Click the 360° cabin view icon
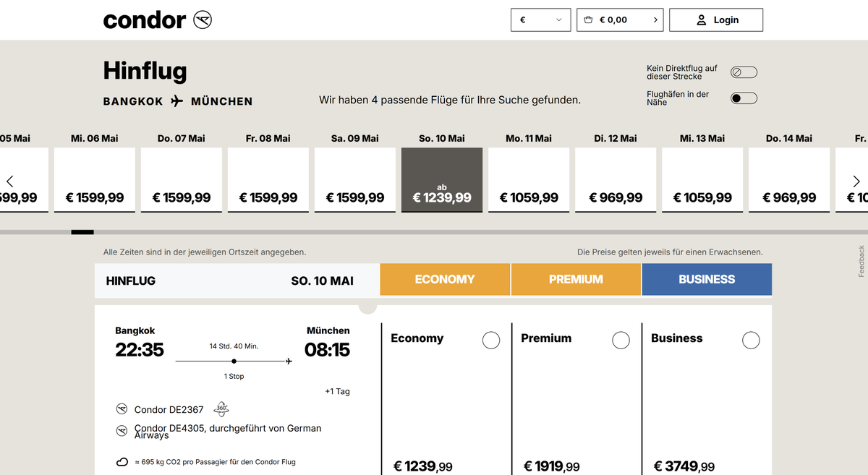This screenshot has width=868, height=475. 221,409
